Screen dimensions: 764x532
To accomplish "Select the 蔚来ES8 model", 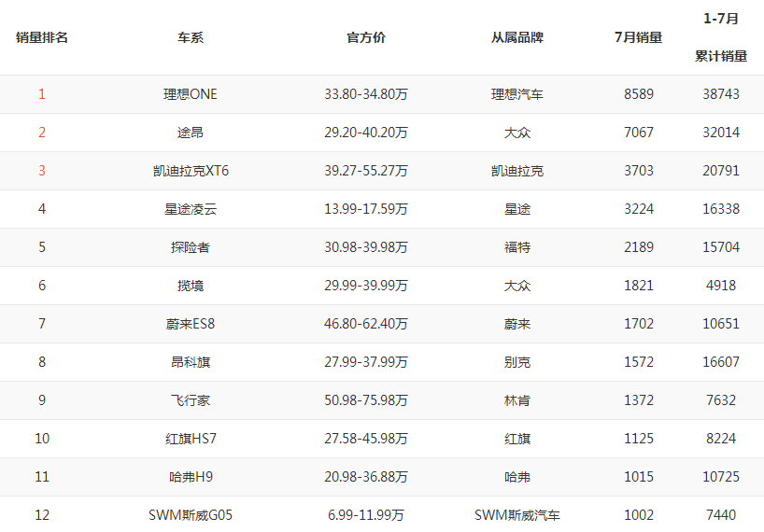I will [x=191, y=324].
